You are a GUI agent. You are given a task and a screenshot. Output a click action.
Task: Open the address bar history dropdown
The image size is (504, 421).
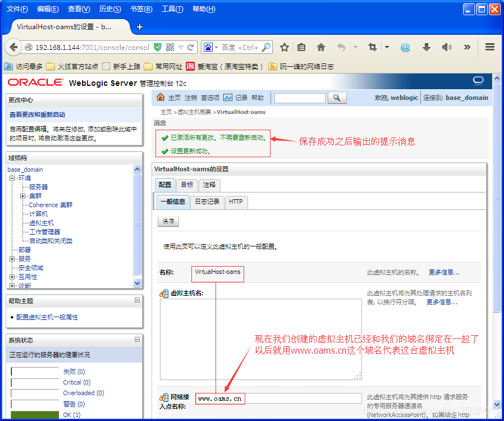click(181, 48)
